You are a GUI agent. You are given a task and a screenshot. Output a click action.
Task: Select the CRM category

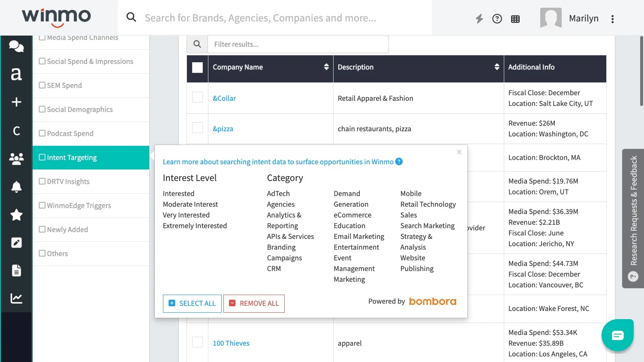point(274,268)
